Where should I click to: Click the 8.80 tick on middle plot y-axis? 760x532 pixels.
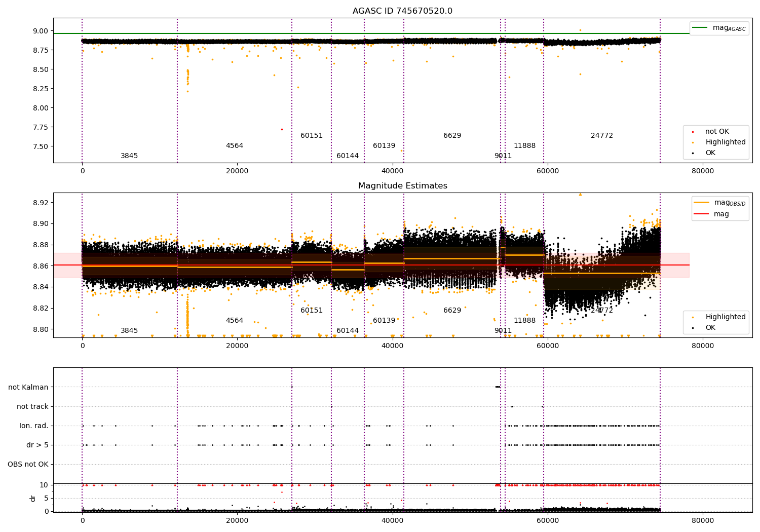click(41, 329)
